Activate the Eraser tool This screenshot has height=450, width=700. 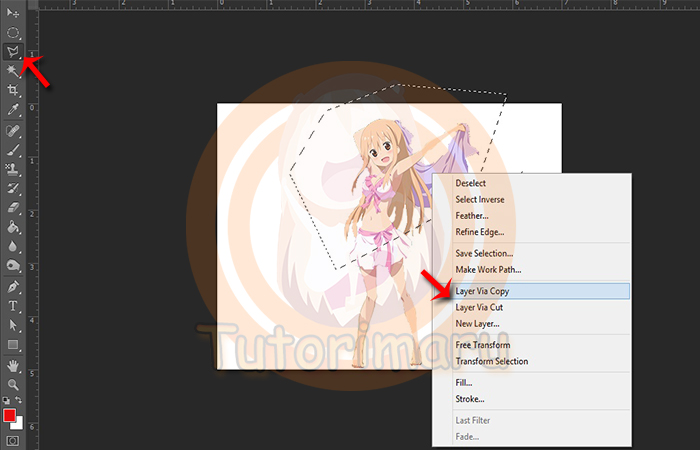12,208
